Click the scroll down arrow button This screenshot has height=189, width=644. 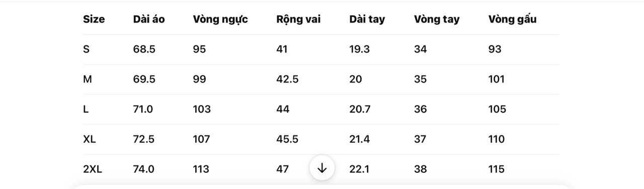322,168
